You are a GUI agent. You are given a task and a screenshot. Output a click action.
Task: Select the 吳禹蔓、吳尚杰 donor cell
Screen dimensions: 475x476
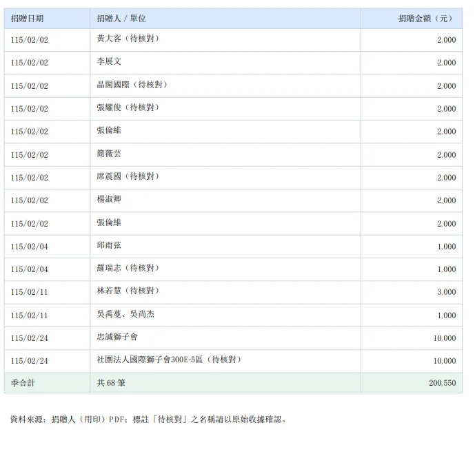[x=225, y=315]
